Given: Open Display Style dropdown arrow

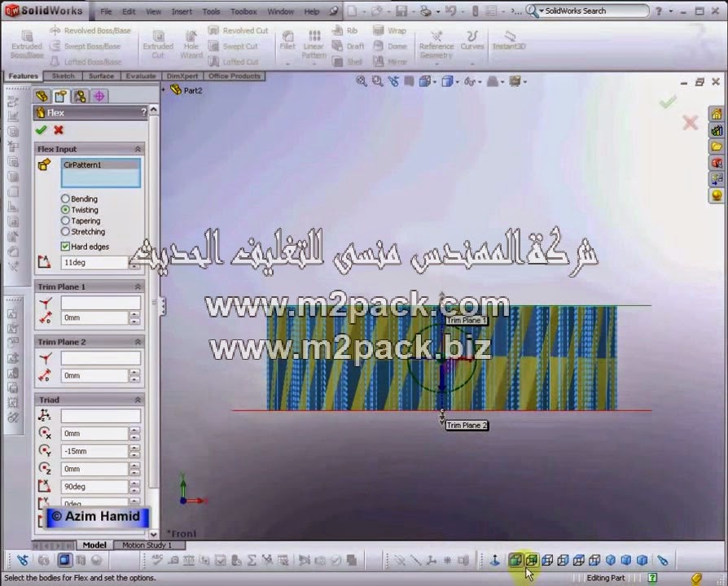Looking at the screenshot, I should tap(458, 82).
